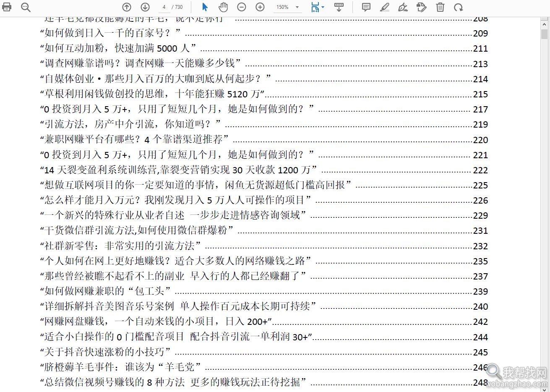Viewport: 550px width, 392px height.
Task: Expand the page fit options arrow
Action: click(323, 7)
